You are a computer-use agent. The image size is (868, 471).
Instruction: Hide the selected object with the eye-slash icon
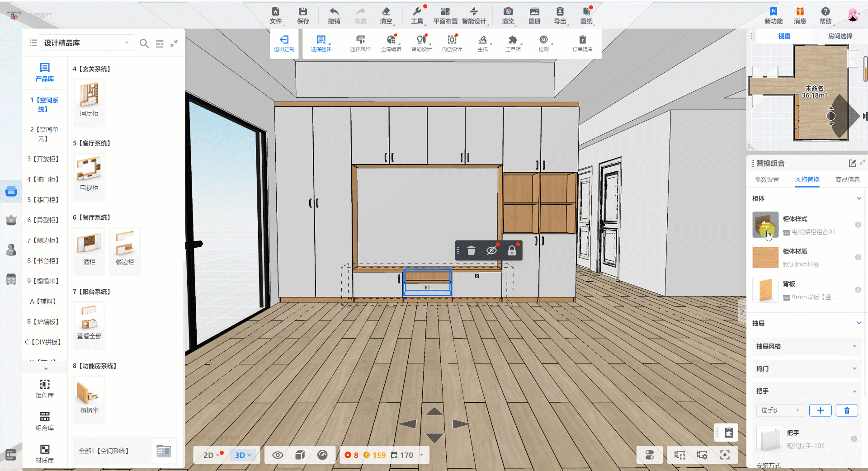pos(491,250)
